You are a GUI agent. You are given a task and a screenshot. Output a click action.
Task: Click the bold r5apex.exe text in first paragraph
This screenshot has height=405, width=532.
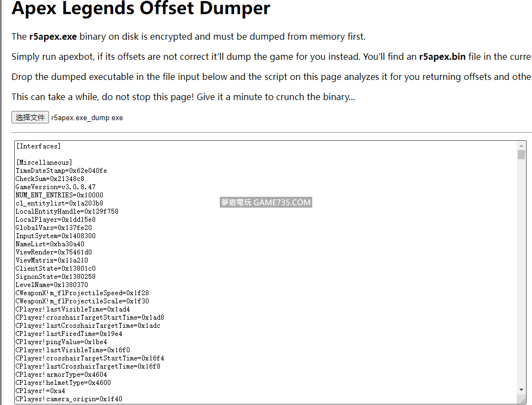53,36
